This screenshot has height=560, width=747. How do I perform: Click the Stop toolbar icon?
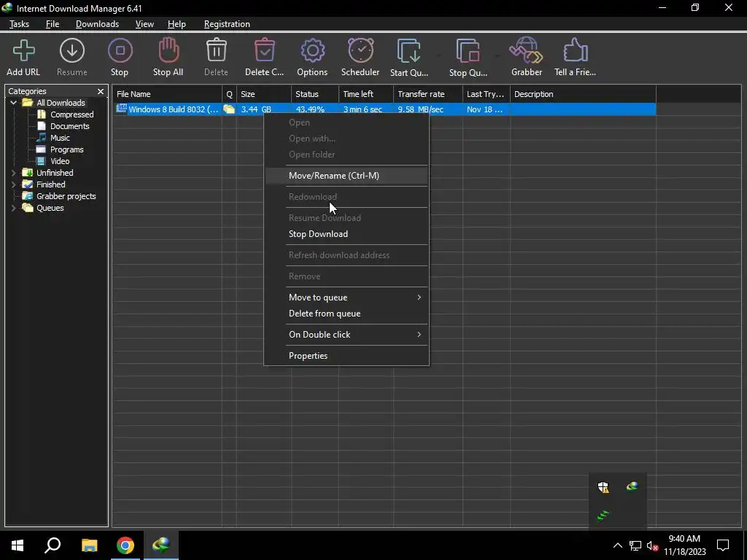(x=120, y=51)
